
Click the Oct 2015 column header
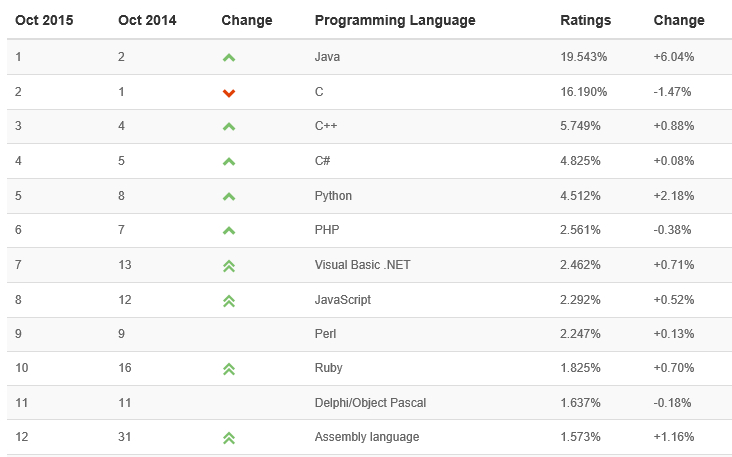[x=42, y=20]
